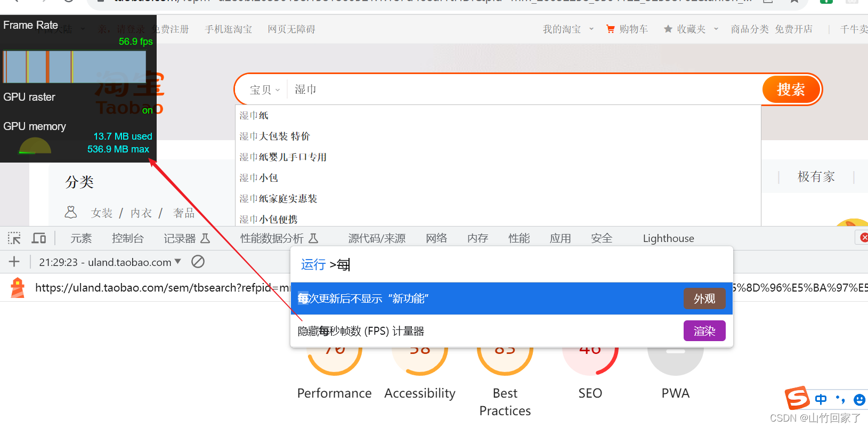The width and height of the screenshot is (868, 428).
Task: Open the 免费开店 link
Action: [794, 29]
